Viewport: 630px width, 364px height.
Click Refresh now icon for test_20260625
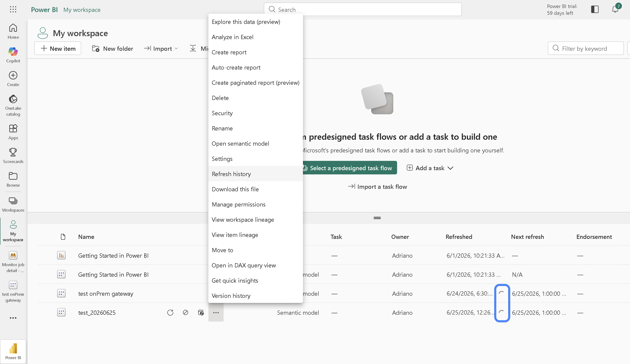[x=170, y=313]
